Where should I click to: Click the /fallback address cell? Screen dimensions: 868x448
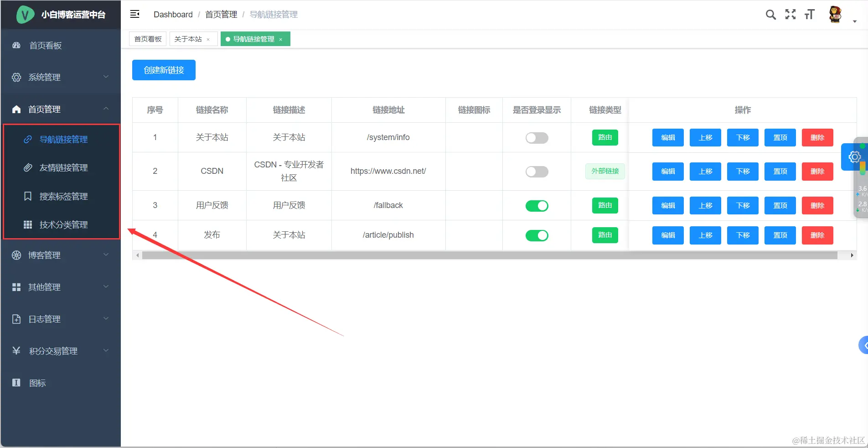tap(388, 205)
